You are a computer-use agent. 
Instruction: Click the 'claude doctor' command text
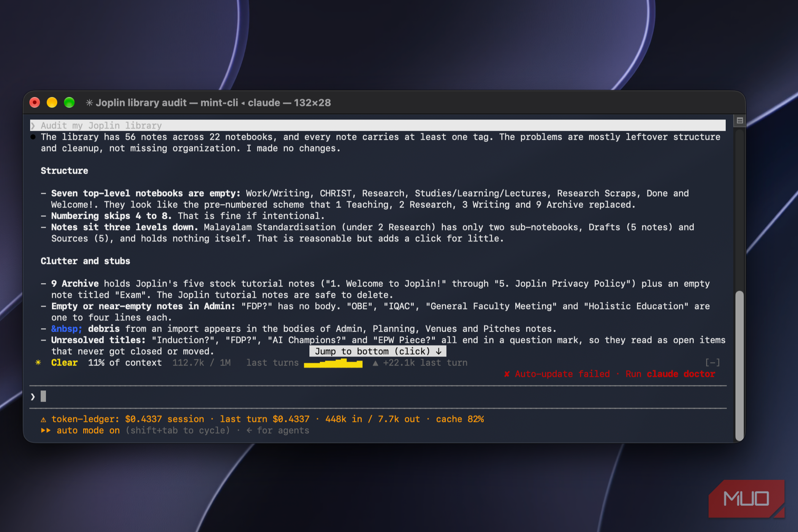click(681, 374)
